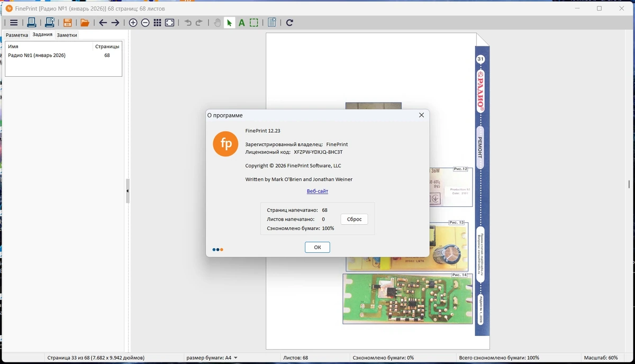This screenshot has width=635, height=364.
Task: Click the Страницы column header
Action: [107, 47]
